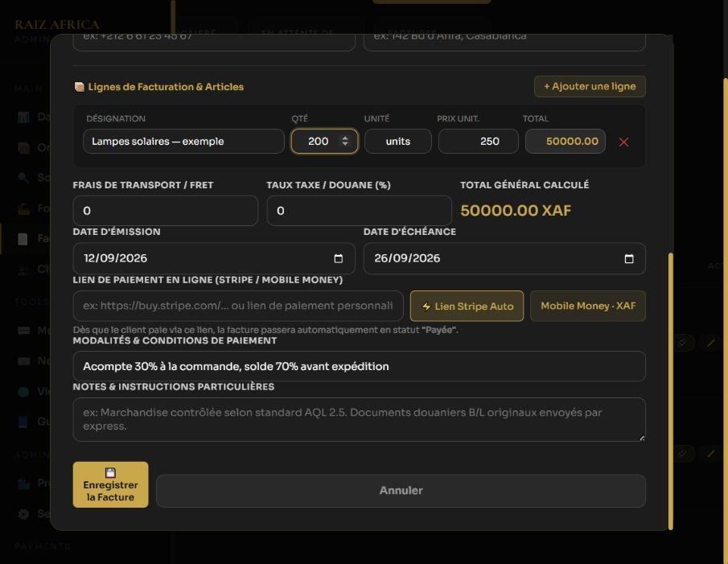Open the dashboard chart icon in background sidebar
728x564 pixels.
pos(23,117)
